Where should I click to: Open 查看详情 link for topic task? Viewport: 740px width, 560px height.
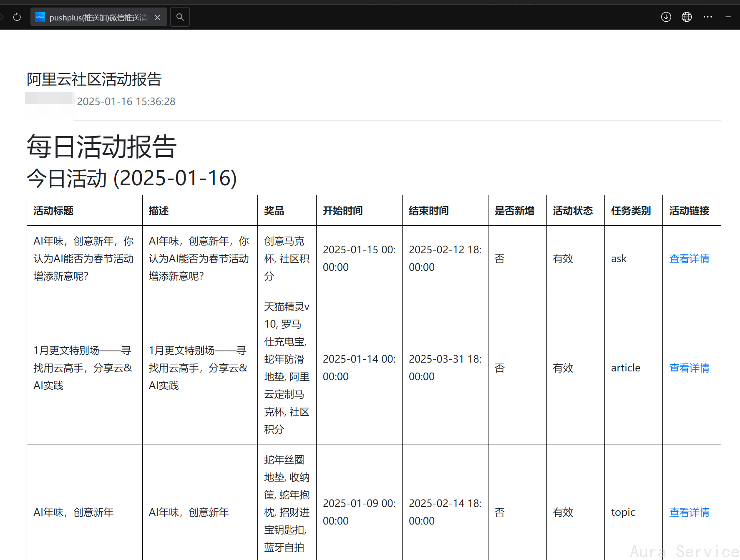coord(689,512)
